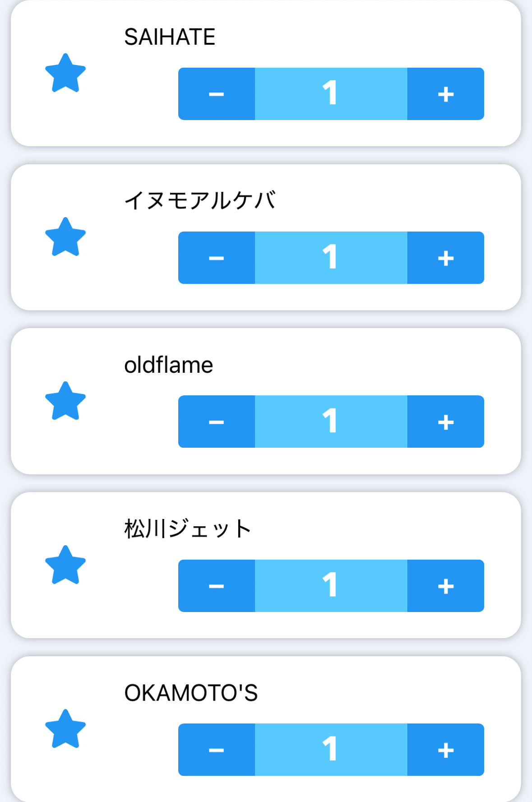
Task: Tap the minus button for 松川ジェット
Action: [x=217, y=586]
